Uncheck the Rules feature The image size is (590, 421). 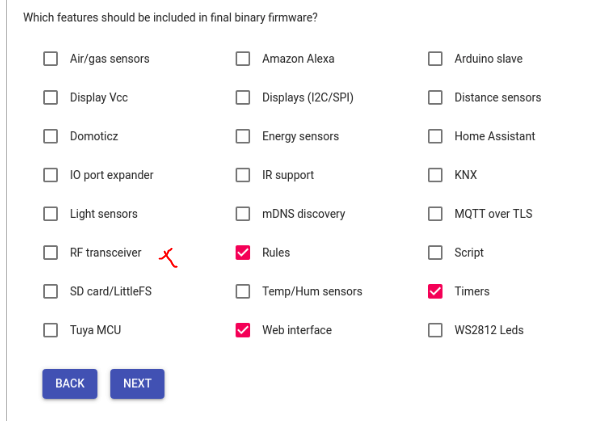click(x=243, y=252)
